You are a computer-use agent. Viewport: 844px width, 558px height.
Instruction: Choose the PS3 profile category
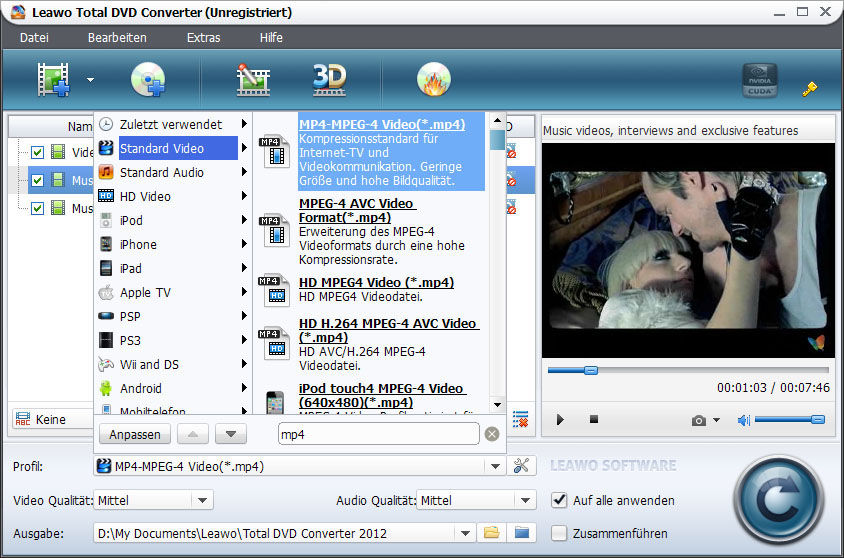173,340
